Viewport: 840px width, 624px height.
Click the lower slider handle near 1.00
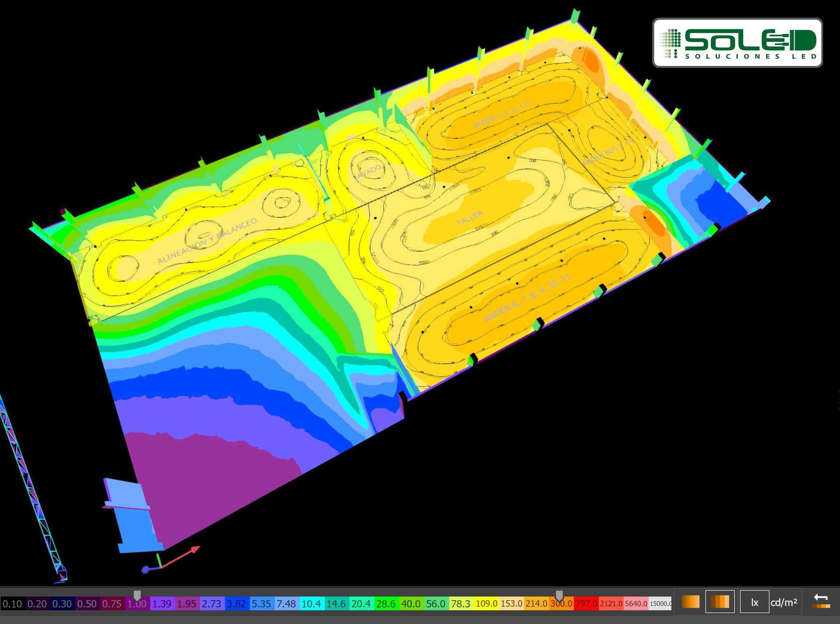tap(137, 595)
